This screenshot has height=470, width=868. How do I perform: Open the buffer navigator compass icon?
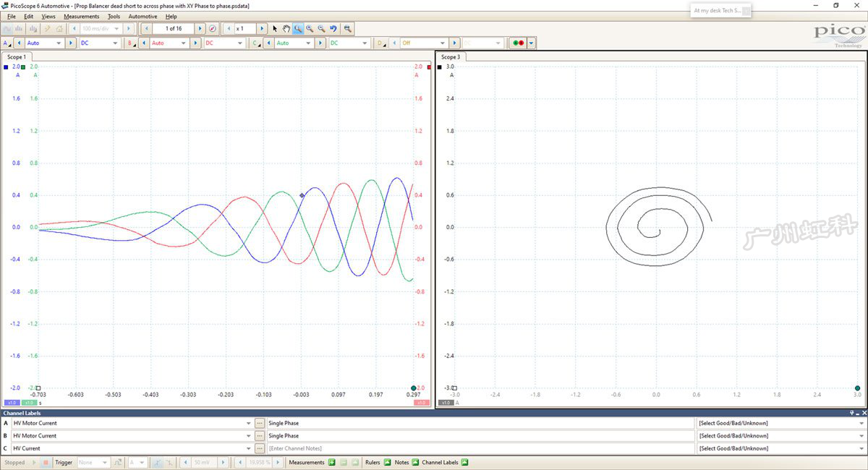click(213, 29)
